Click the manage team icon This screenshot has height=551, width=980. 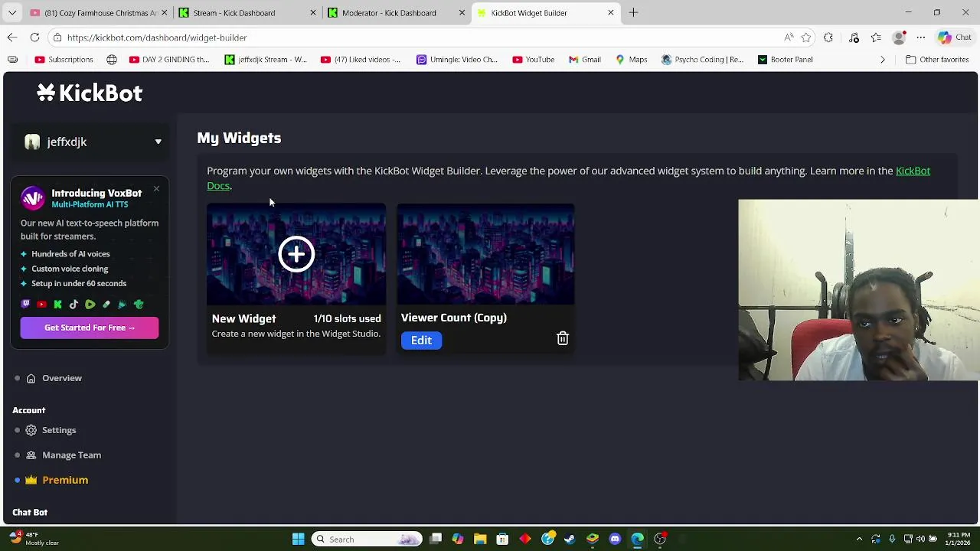(x=31, y=455)
